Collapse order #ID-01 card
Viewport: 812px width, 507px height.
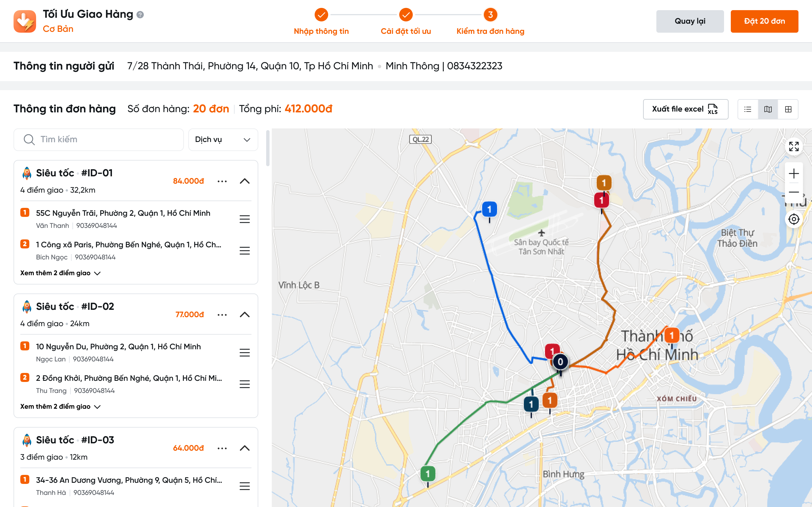245,181
